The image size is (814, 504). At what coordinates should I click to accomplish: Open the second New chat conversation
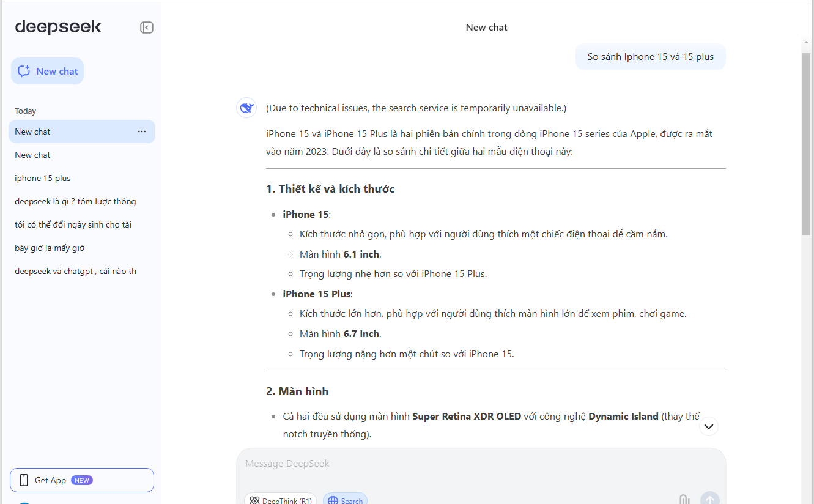pyautogui.click(x=82, y=155)
